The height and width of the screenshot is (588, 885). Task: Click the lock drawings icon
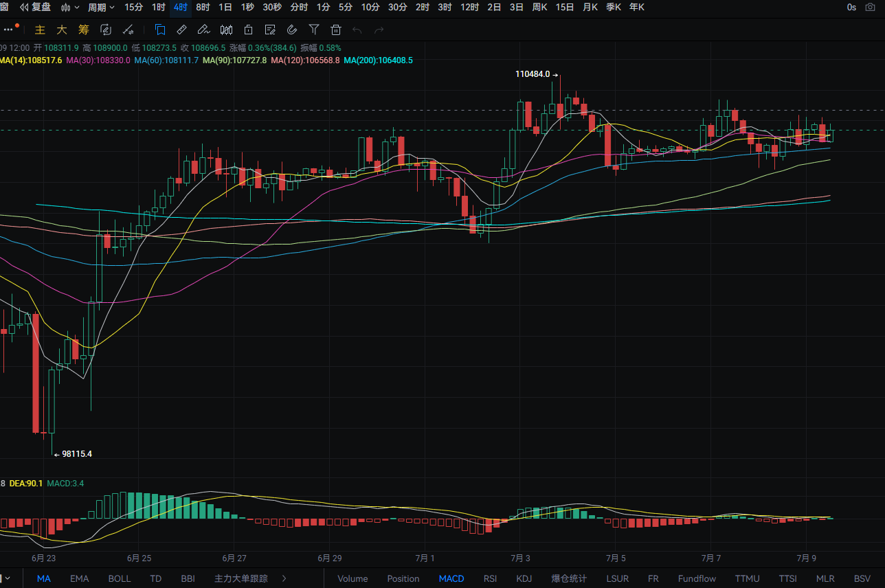coord(248,30)
